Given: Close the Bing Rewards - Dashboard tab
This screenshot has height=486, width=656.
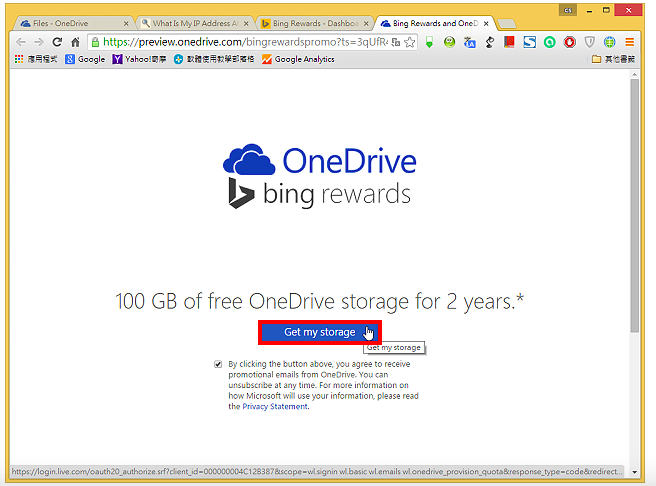Looking at the screenshot, I should [x=366, y=24].
